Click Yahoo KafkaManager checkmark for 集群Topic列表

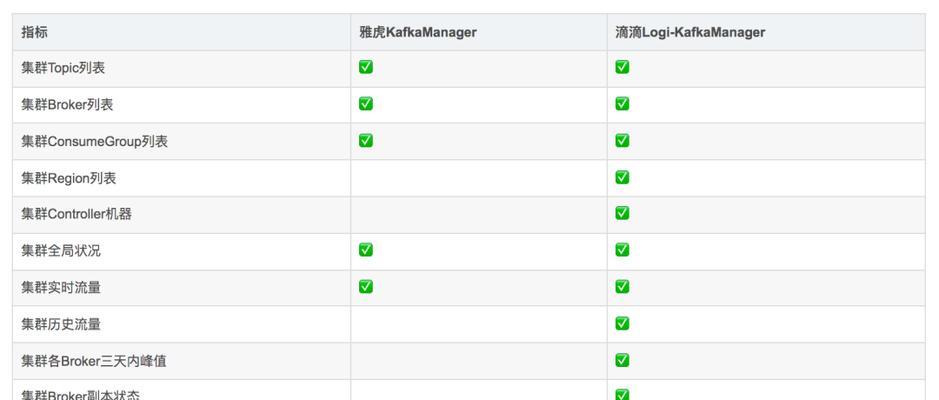click(366, 67)
